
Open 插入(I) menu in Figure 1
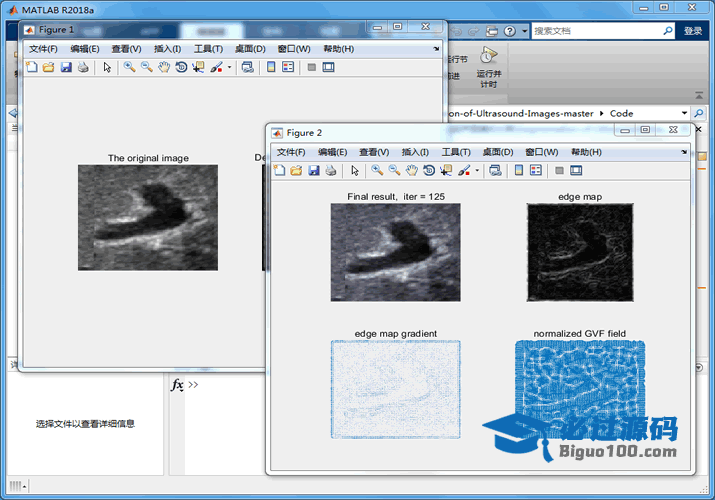point(167,49)
